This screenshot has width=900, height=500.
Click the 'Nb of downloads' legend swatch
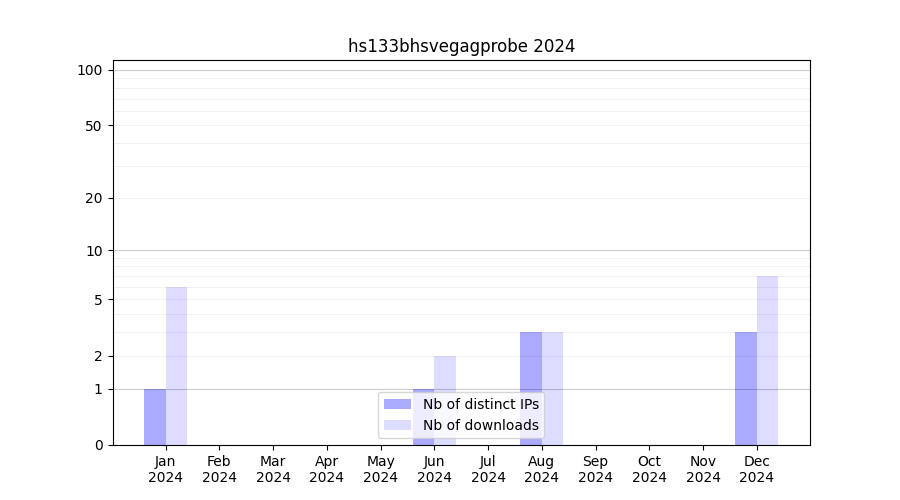pos(398,425)
